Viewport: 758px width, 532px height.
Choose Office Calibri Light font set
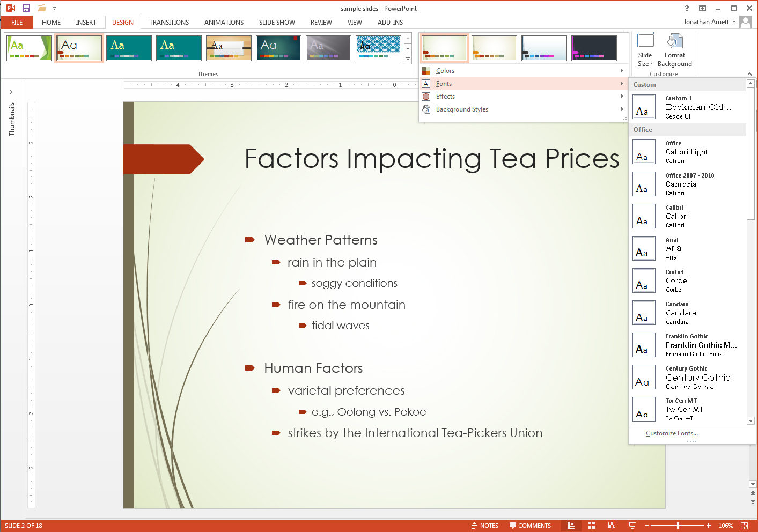click(x=688, y=152)
